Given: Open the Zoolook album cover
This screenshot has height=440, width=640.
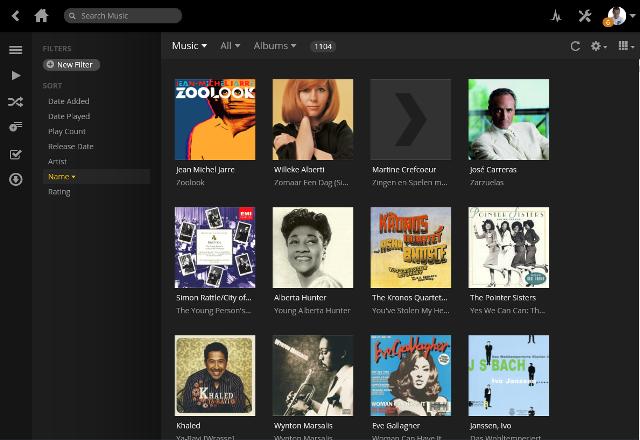Looking at the screenshot, I should coord(215,119).
